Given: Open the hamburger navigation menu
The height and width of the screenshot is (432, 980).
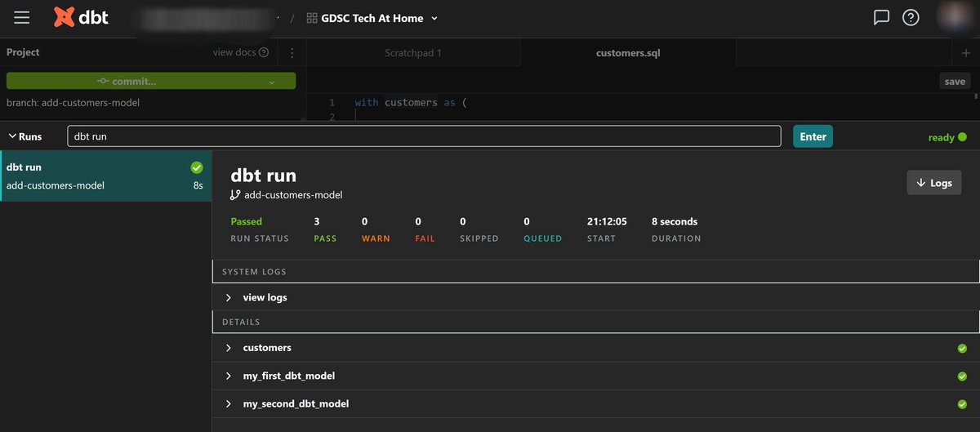Looking at the screenshot, I should (x=22, y=17).
